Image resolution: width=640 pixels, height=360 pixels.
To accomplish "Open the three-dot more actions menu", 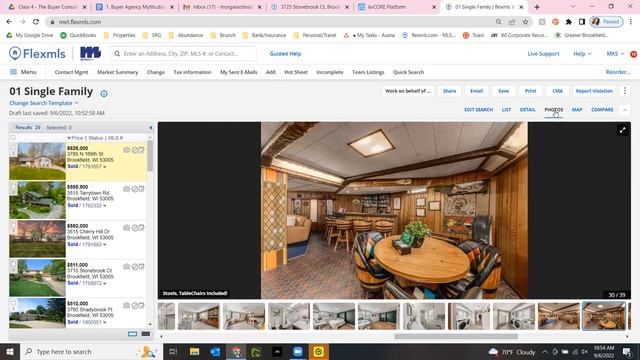I will 625,91.
